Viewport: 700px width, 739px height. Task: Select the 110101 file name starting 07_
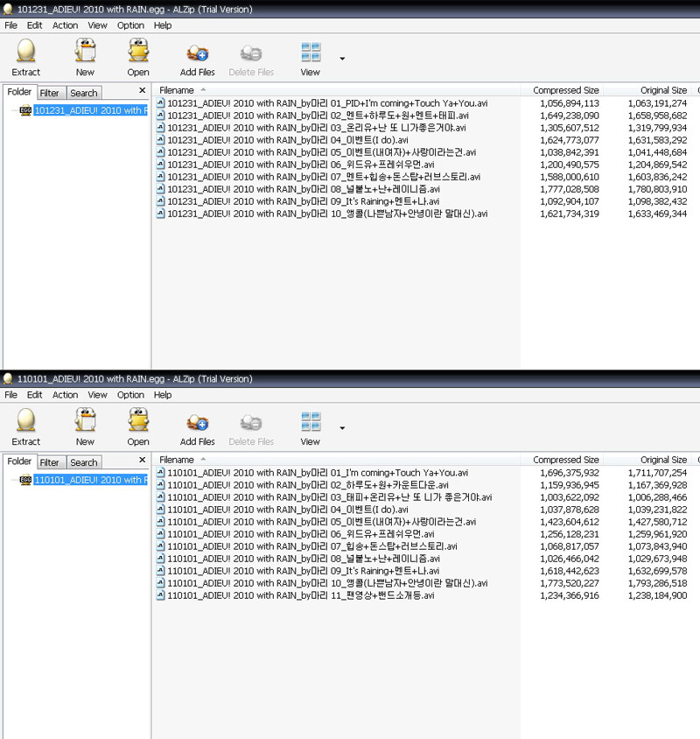(312, 546)
